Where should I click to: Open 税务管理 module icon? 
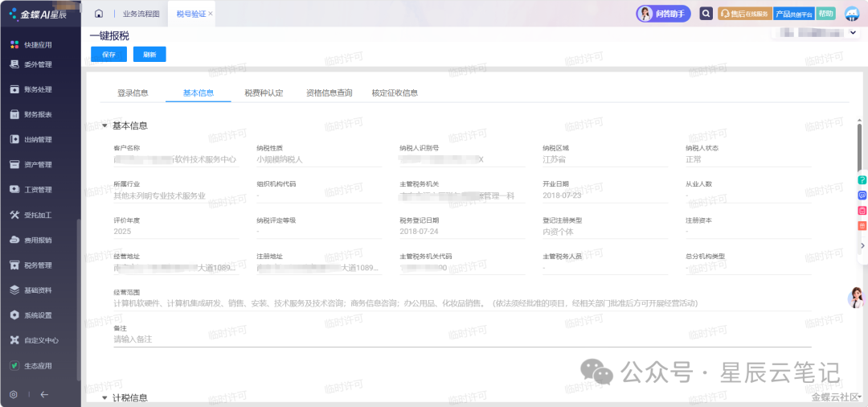[x=15, y=265]
